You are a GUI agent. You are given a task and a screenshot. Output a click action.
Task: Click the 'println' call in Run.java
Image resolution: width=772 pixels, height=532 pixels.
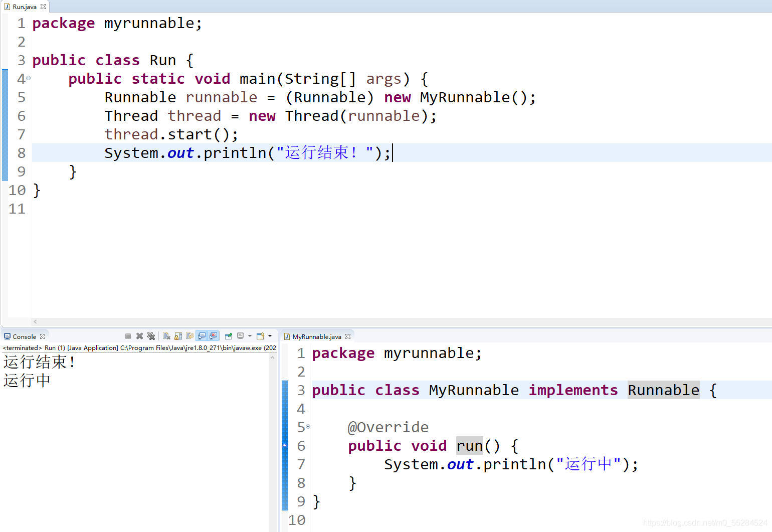click(x=235, y=153)
